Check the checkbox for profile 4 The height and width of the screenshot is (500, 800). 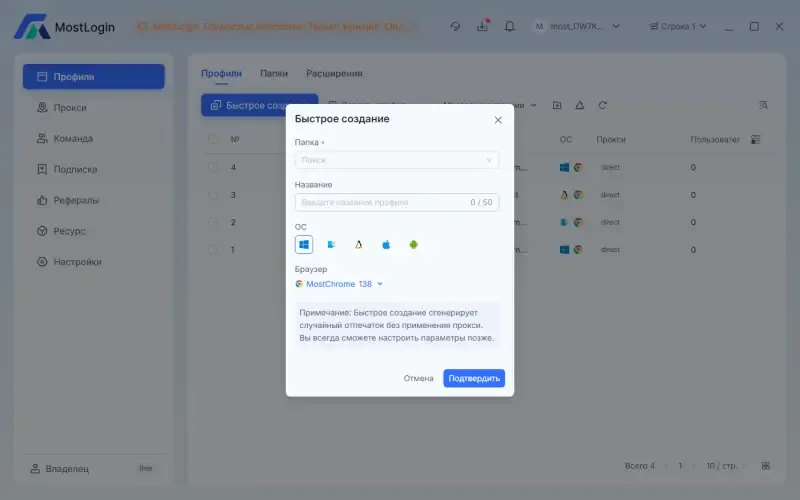(213, 167)
